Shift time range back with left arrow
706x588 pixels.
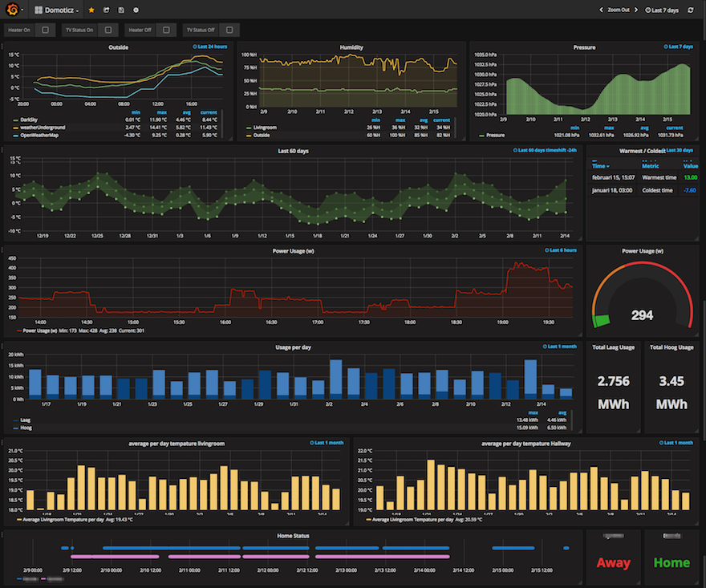(x=601, y=10)
